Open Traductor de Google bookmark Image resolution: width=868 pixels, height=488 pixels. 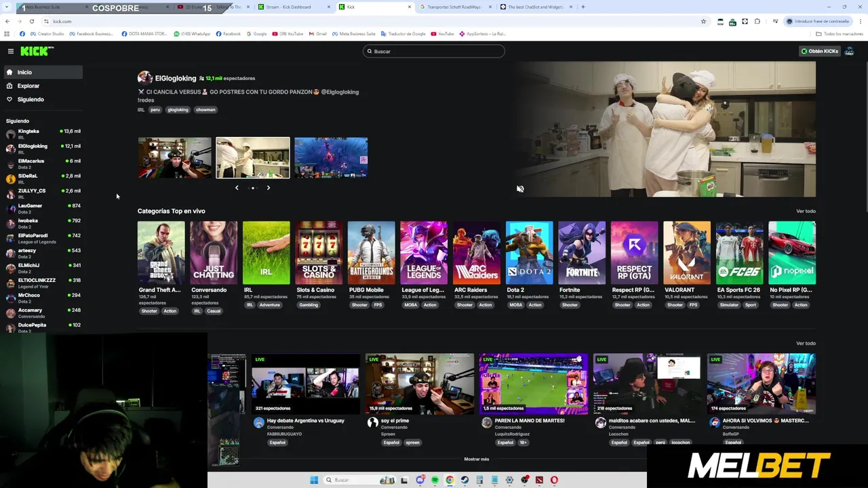point(403,34)
